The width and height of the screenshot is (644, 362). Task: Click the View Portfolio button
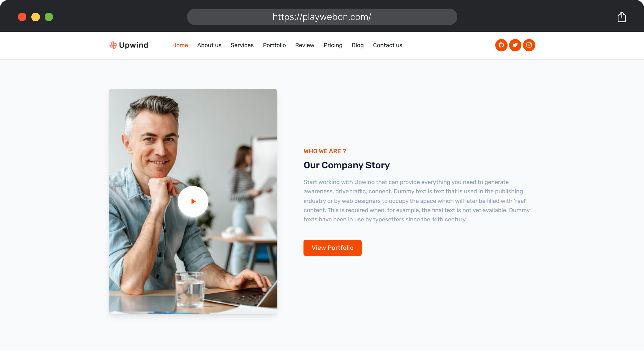[332, 248]
